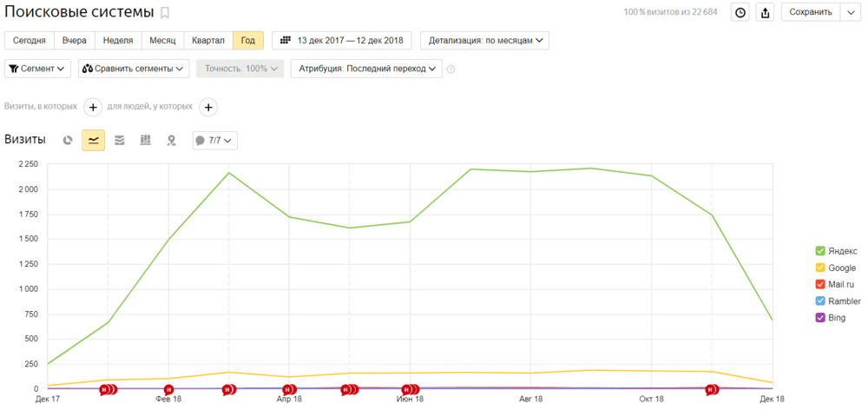Bookmark the Поисковые системы report
868x417 pixels.
165,13
